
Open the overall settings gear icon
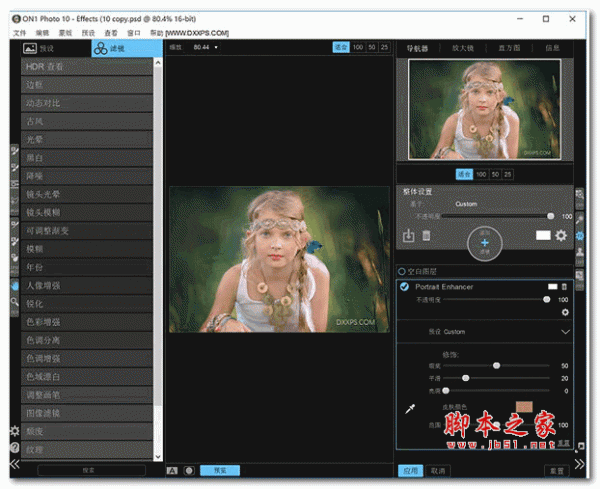click(x=561, y=236)
